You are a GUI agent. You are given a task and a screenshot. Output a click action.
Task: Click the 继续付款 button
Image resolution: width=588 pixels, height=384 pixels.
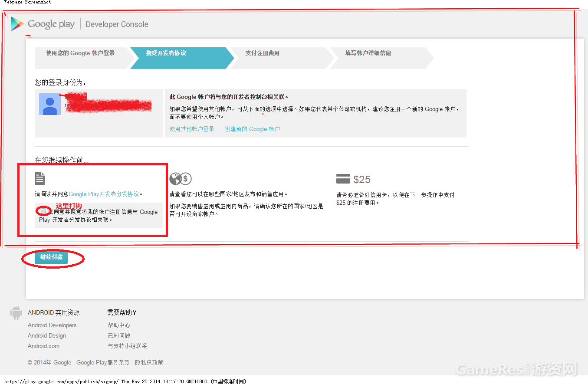click(x=51, y=257)
